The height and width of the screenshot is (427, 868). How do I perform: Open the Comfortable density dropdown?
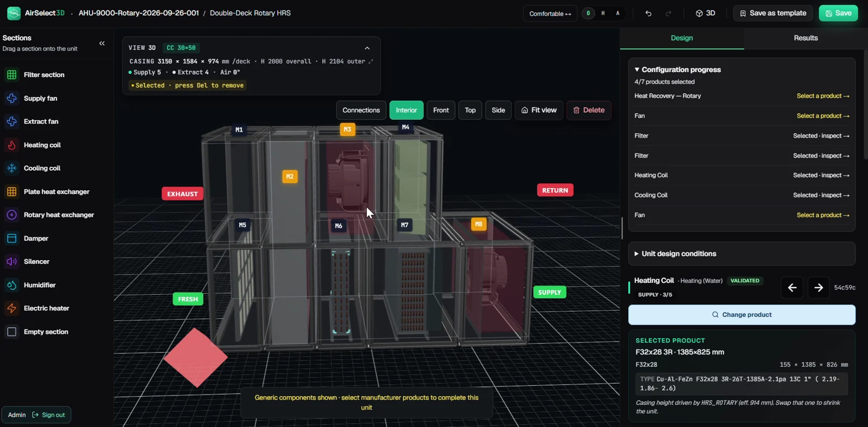[x=550, y=14]
